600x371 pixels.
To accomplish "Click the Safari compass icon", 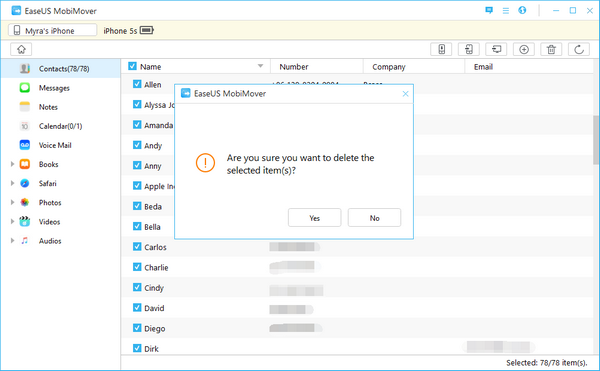I will [x=25, y=183].
